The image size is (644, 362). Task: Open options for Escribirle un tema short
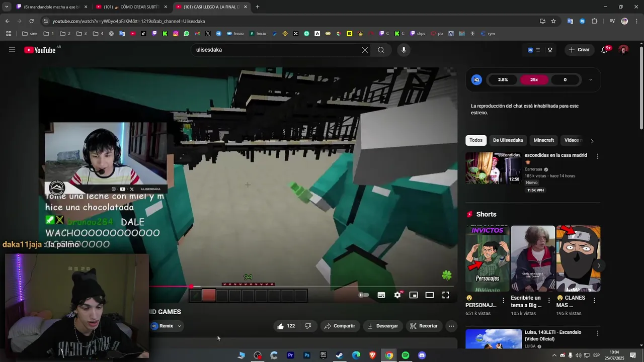pyautogui.click(x=549, y=300)
